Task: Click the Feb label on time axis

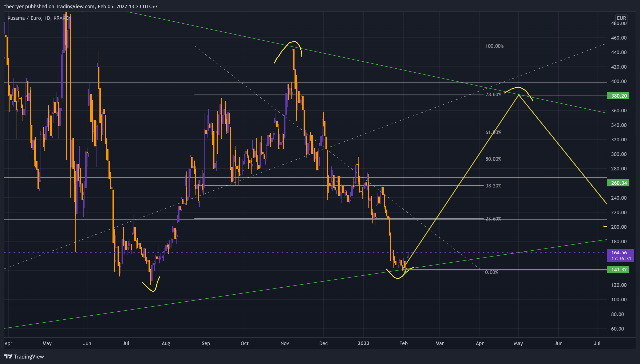Action: (403, 343)
